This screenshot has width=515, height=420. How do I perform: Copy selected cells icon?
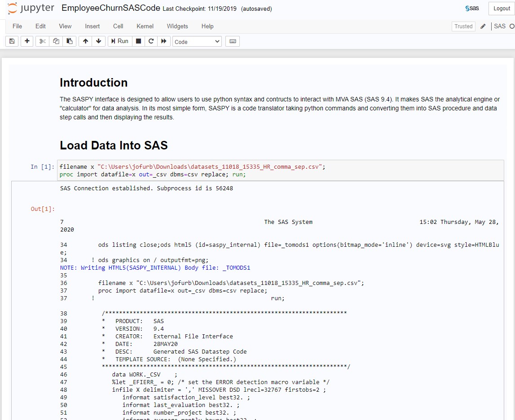[56, 41]
